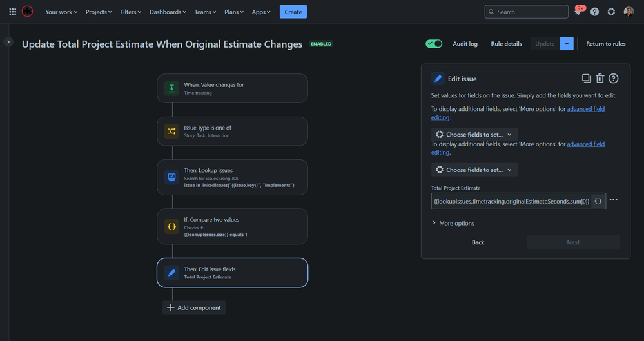
Task: Click the Add component button
Action: click(194, 307)
